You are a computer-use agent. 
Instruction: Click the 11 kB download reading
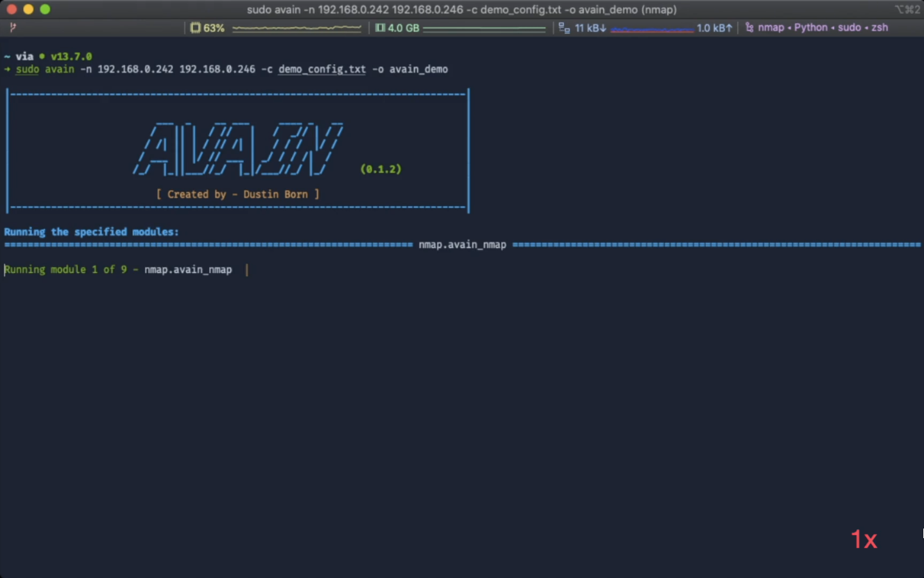[590, 28]
